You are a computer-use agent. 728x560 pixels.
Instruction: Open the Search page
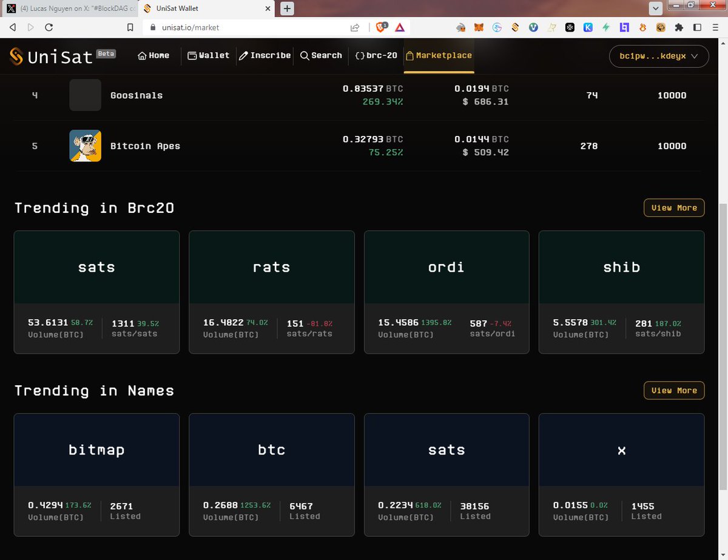(321, 55)
